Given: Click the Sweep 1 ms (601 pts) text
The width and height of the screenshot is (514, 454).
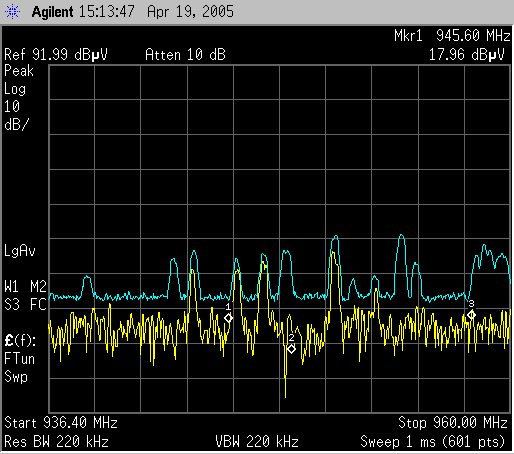Looking at the screenshot, I should (433, 442).
